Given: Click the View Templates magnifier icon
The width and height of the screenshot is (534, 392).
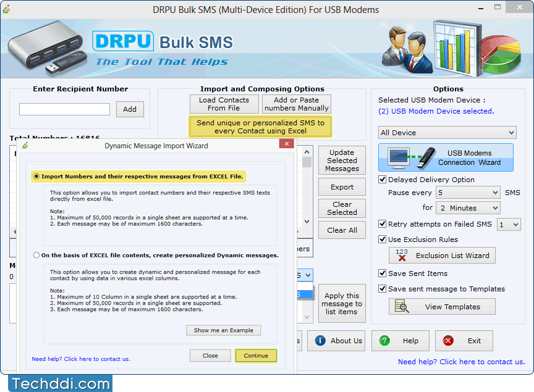Looking at the screenshot, I should point(402,306).
